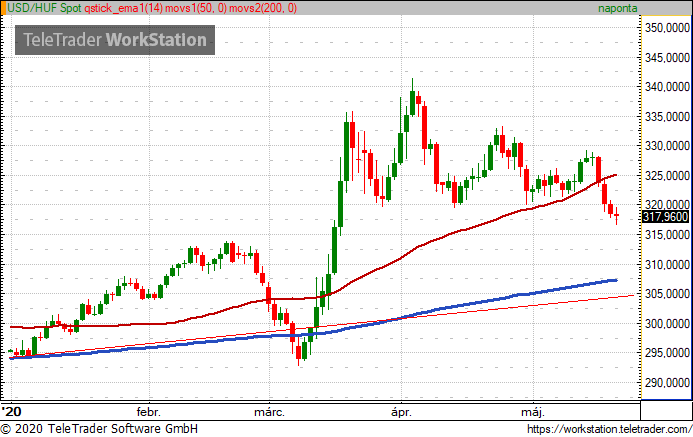Screen dimensions: 693x437
Task: Click the last candlestick on the chart
Action: pyautogui.click(x=617, y=215)
